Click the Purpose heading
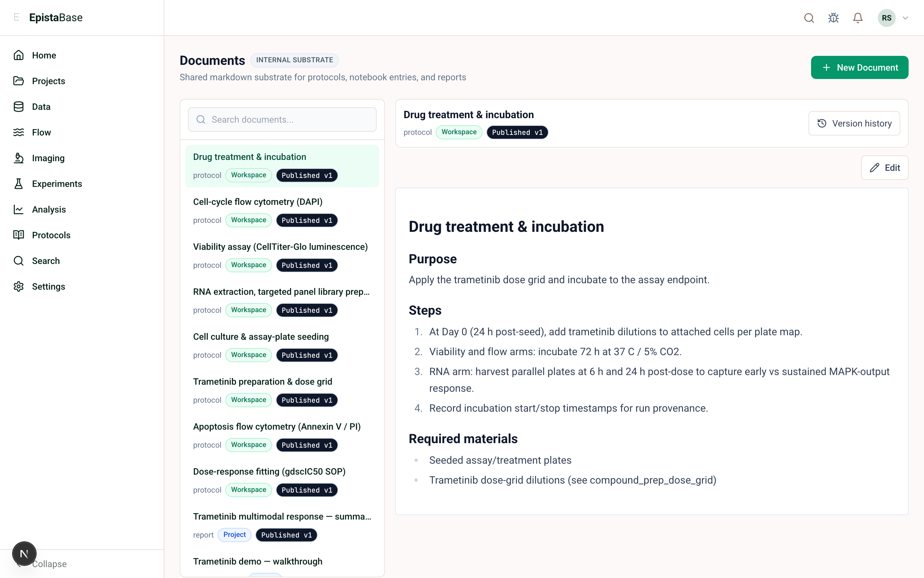Image resolution: width=924 pixels, height=578 pixels. point(432,259)
